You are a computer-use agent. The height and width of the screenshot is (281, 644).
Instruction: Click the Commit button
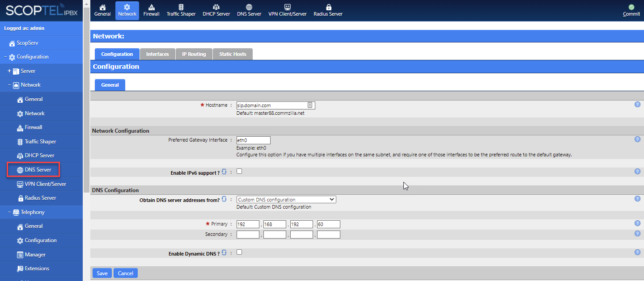point(631,11)
